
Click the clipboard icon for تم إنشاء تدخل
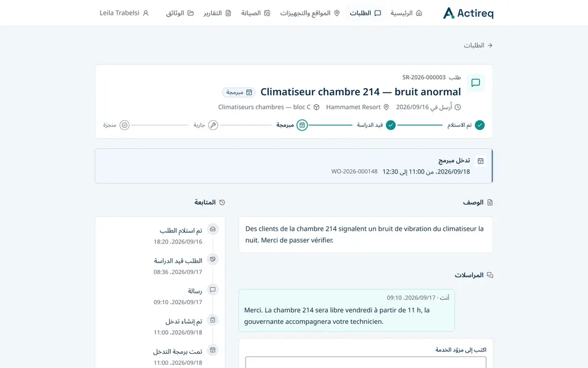point(213,320)
